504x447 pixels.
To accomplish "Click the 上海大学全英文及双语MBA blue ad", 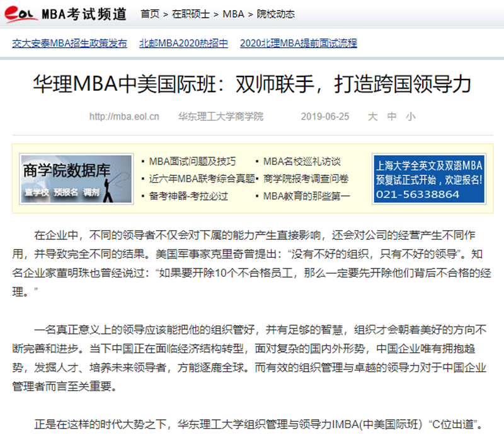I will pyautogui.click(x=429, y=179).
